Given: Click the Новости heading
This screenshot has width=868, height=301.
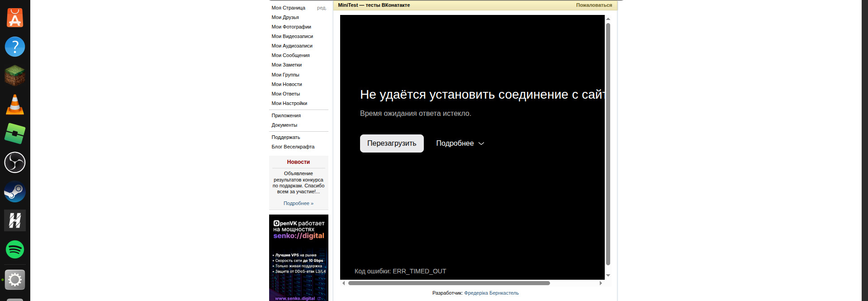Looking at the screenshot, I should click(299, 162).
